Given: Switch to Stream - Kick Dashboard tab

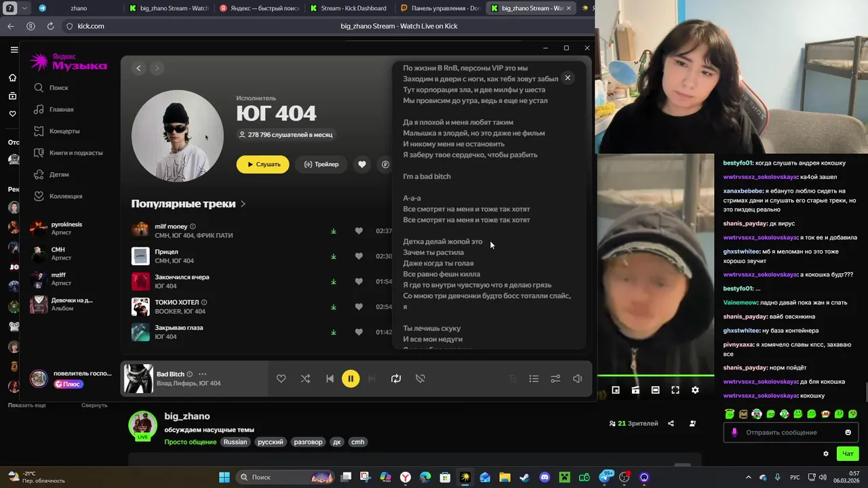Looking at the screenshot, I should pos(349,8).
